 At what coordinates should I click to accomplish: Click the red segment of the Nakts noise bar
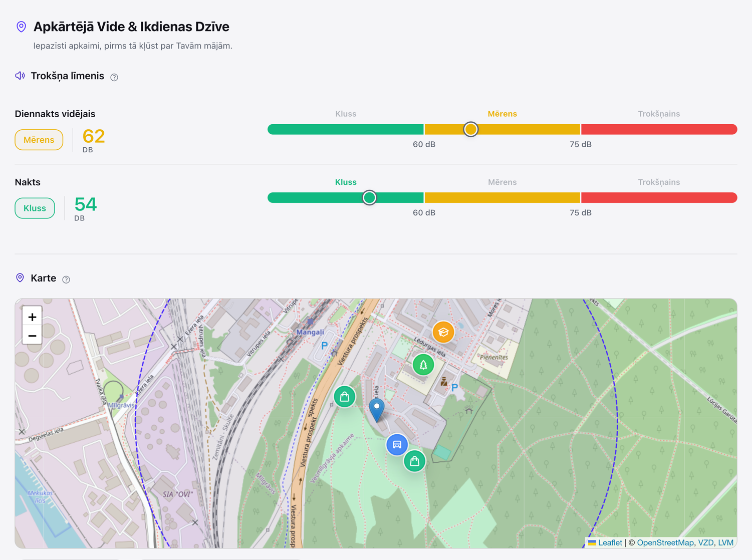pos(659,197)
